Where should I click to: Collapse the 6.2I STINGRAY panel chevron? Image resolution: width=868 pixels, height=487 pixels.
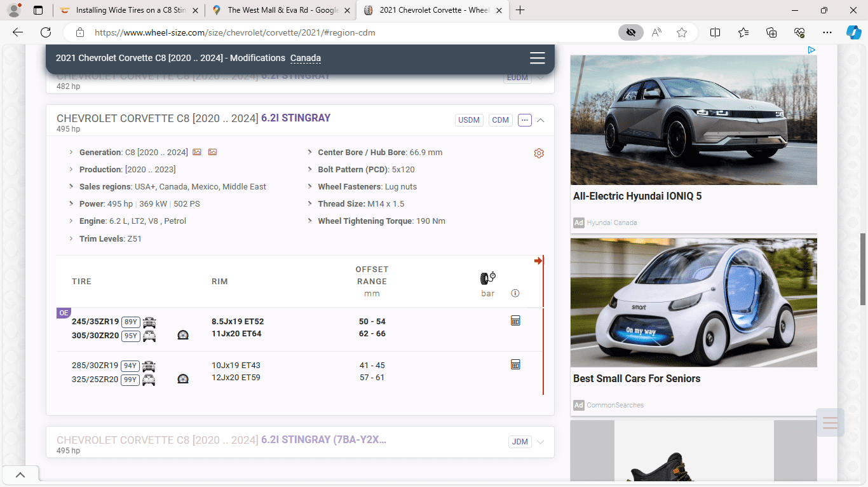tap(539, 120)
